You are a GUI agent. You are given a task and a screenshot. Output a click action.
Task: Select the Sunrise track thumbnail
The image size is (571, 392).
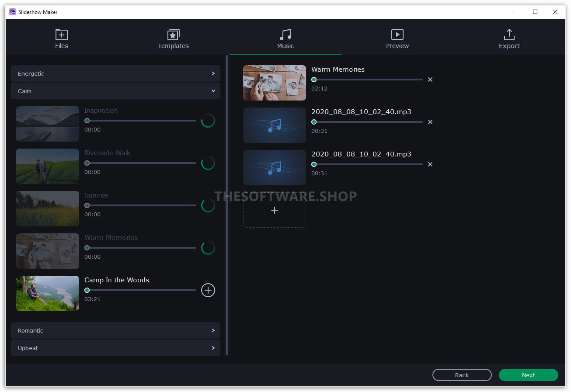click(47, 208)
